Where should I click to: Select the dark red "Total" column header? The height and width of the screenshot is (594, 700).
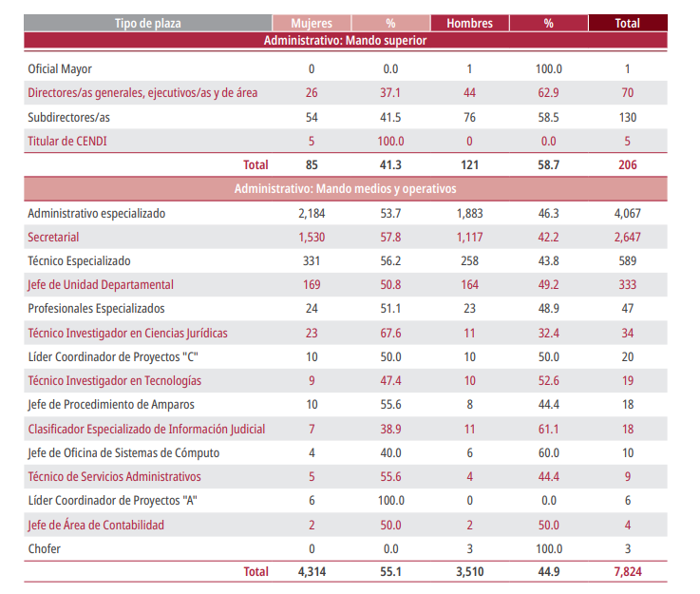pos(627,23)
